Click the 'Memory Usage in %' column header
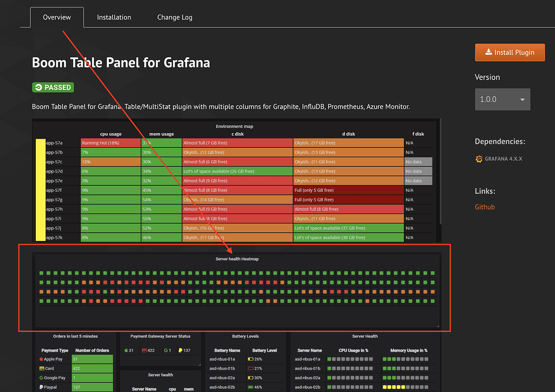Viewport: 555px width, 392px height. [x=409, y=350]
